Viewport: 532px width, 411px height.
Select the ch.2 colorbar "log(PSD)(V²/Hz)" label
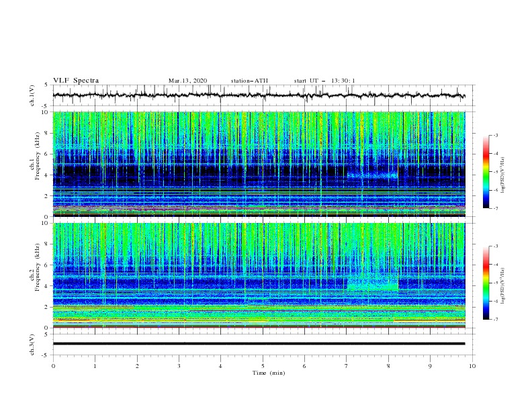(502, 285)
